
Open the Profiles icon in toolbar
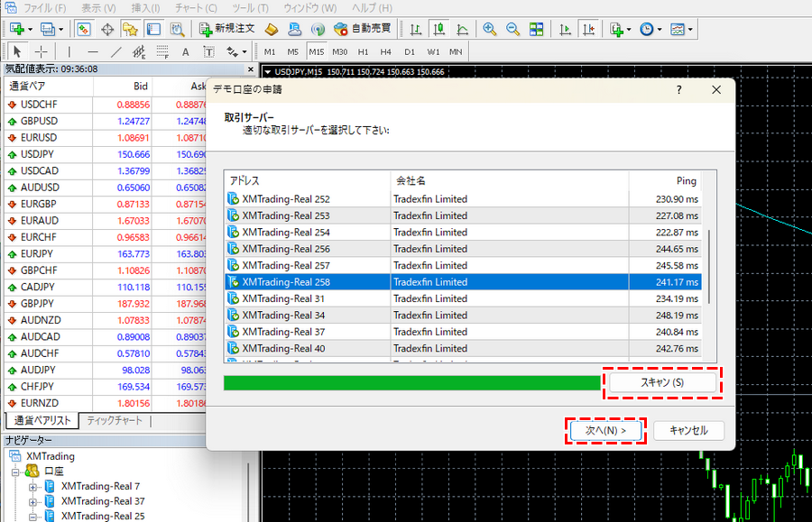pos(47,29)
